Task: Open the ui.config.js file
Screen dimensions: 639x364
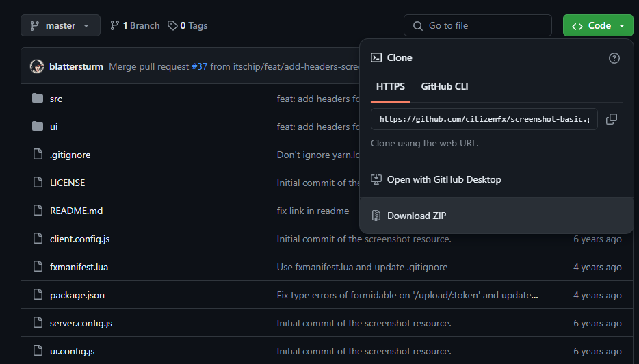Action: click(72, 352)
